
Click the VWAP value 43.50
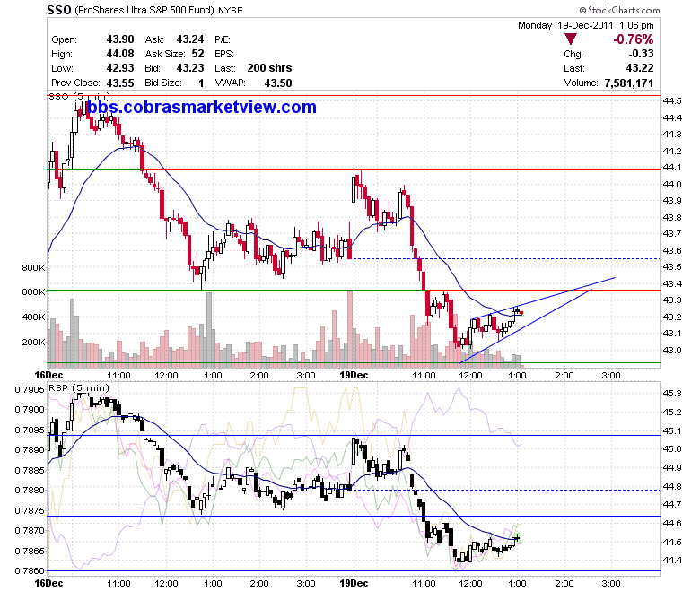click(278, 83)
